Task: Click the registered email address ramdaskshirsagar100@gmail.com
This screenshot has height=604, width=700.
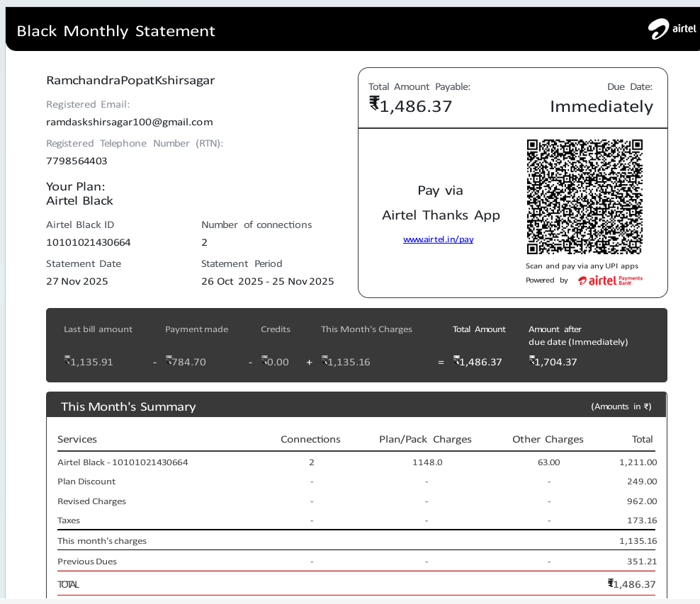Action: (x=129, y=122)
